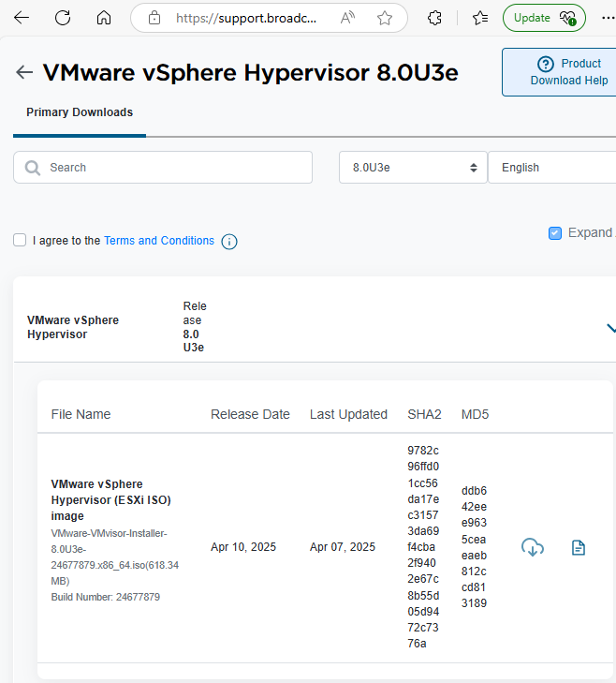
Task: Click the Last Updated column header
Action: [x=348, y=414]
